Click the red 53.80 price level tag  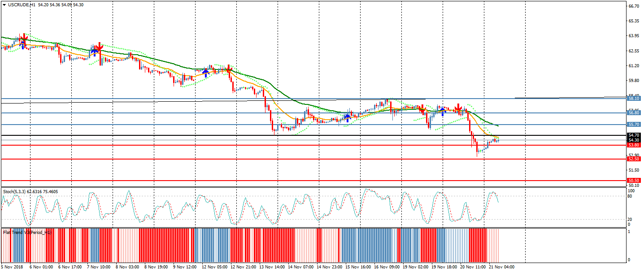coord(634,145)
